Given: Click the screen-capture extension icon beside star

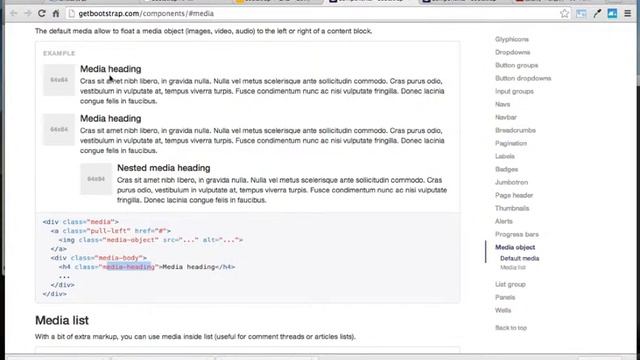Looking at the screenshot, I should pos(581,13).
